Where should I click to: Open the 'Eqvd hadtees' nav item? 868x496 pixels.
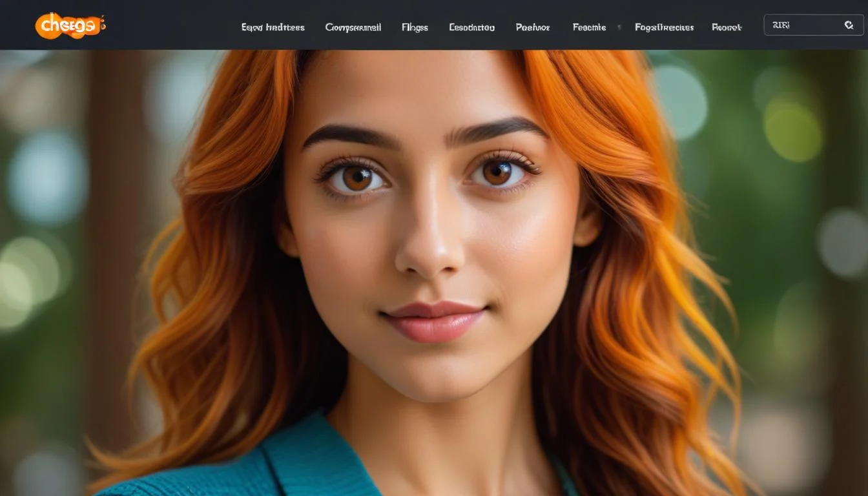coord(273,27)
